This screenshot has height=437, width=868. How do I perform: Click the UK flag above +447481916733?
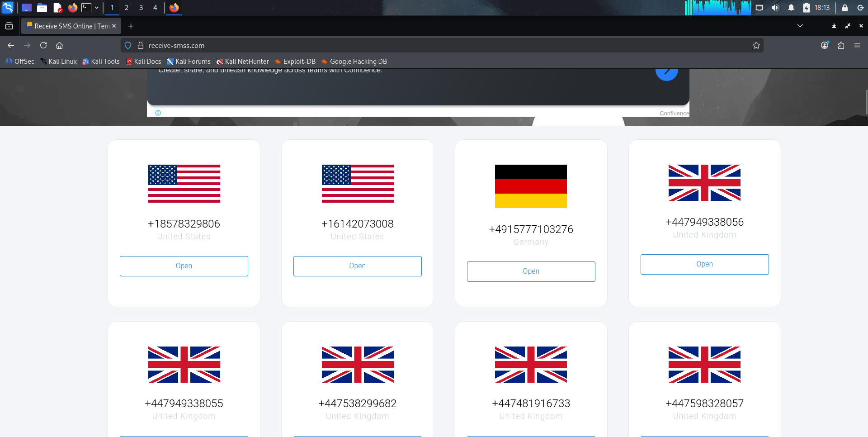point(531,365)
